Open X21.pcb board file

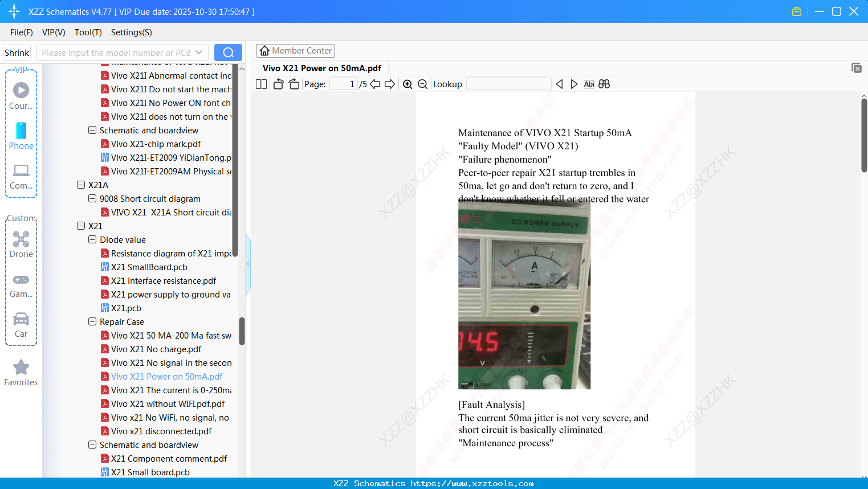[x=121, y=308]
